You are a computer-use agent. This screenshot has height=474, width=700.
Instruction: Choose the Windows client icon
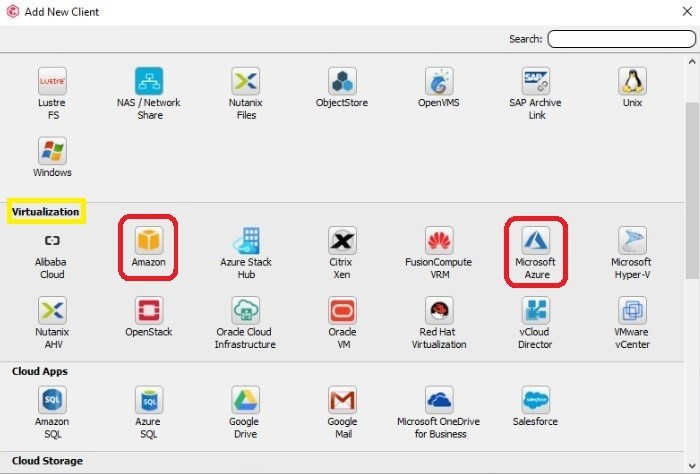52,151
